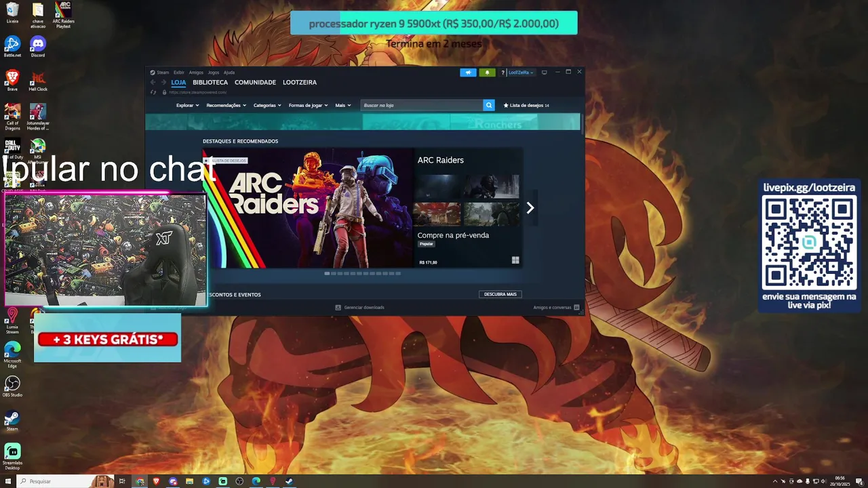Viewport: 868px width, 488px height.
Task: Open Call of Dragons desktop icon
Action: click(12, 117)
